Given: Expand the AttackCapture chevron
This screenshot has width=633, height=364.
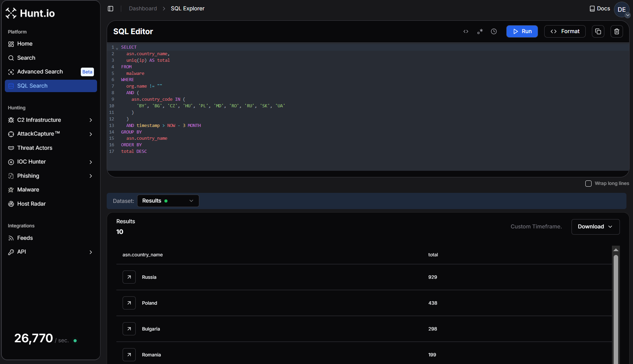Looking at the screenshot, I should click(91, 134).
